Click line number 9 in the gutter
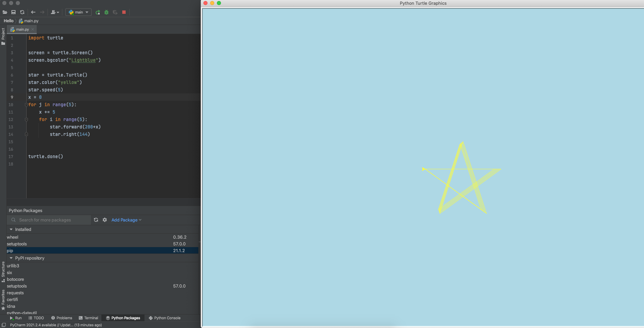The width and height of the screenshot is (644, 328). (x=12, y=97)
